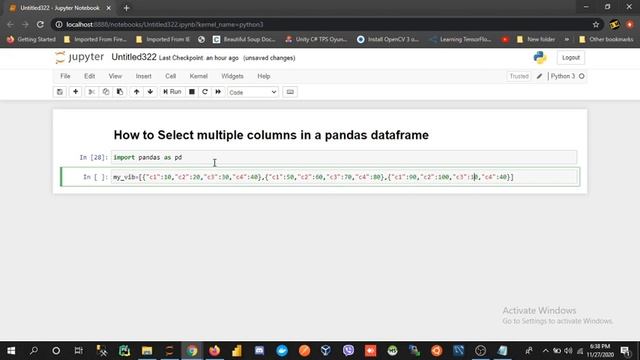Open the Widgets menu
640x360 pixels.
[232, 76]
